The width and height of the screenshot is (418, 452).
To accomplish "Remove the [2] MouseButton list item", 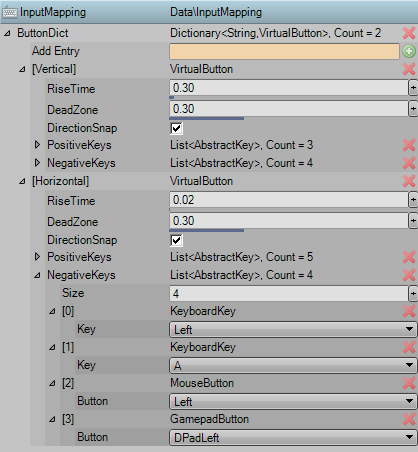I will [409, 383].
